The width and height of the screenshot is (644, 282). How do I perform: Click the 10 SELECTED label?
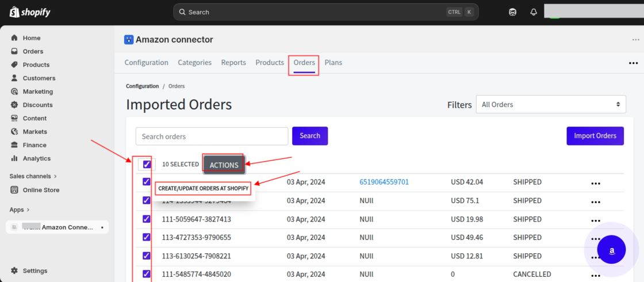pyautogui.click(x=181, y=164)
